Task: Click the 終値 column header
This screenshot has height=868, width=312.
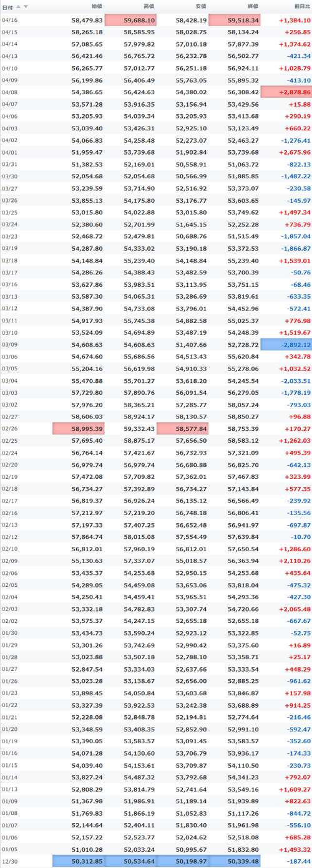Action: coord(253,6)
